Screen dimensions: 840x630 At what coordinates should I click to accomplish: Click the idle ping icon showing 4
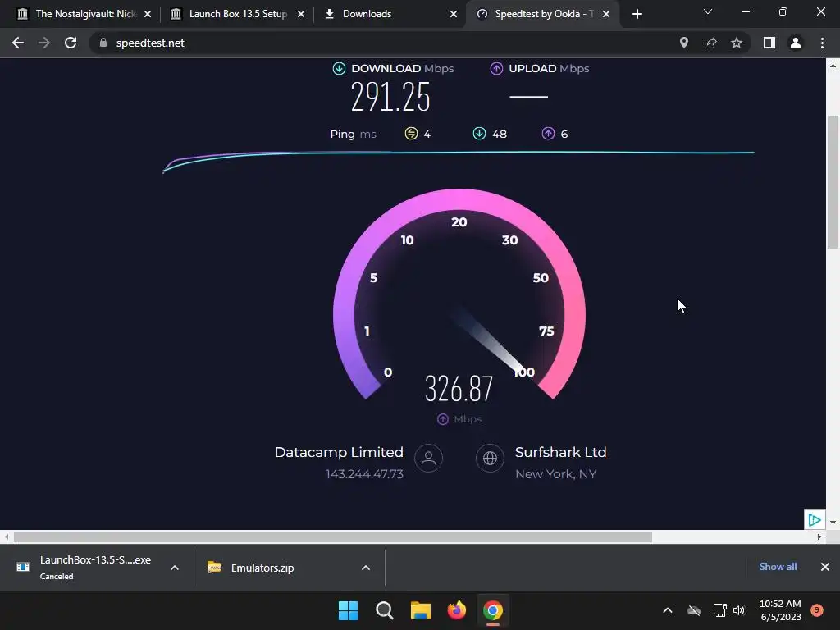[x=411, y=134]
